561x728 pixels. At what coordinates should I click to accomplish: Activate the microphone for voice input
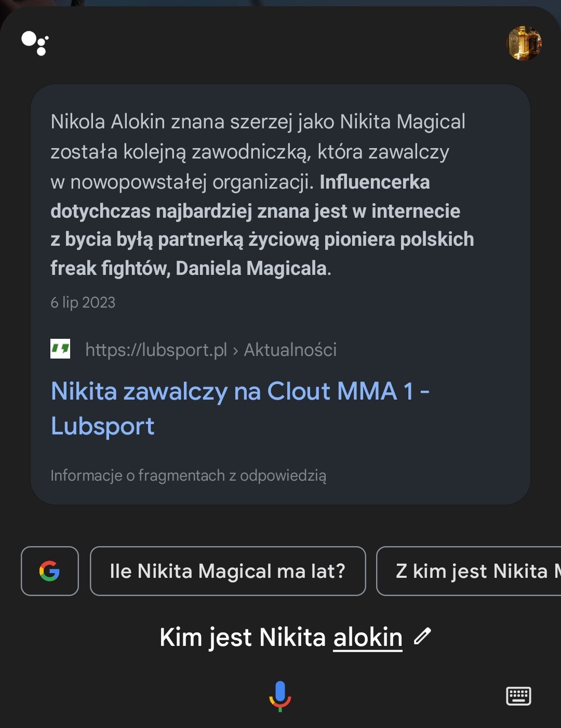280,696
